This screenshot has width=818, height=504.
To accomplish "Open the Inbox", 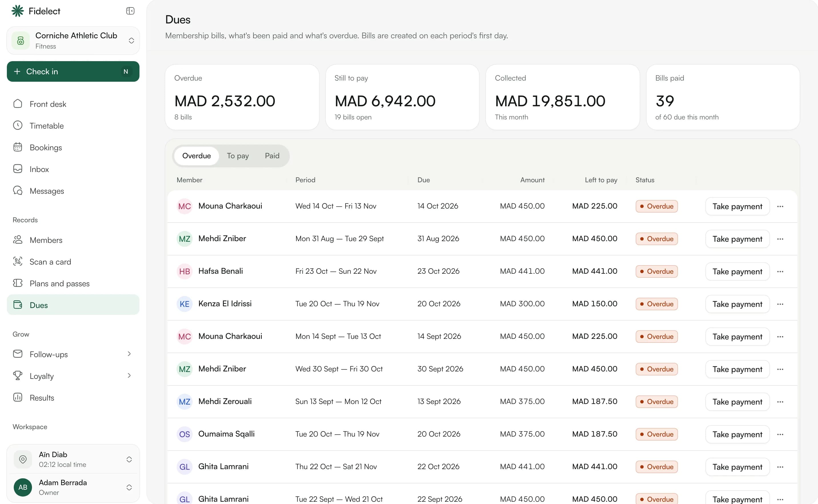I will (73, 169).
